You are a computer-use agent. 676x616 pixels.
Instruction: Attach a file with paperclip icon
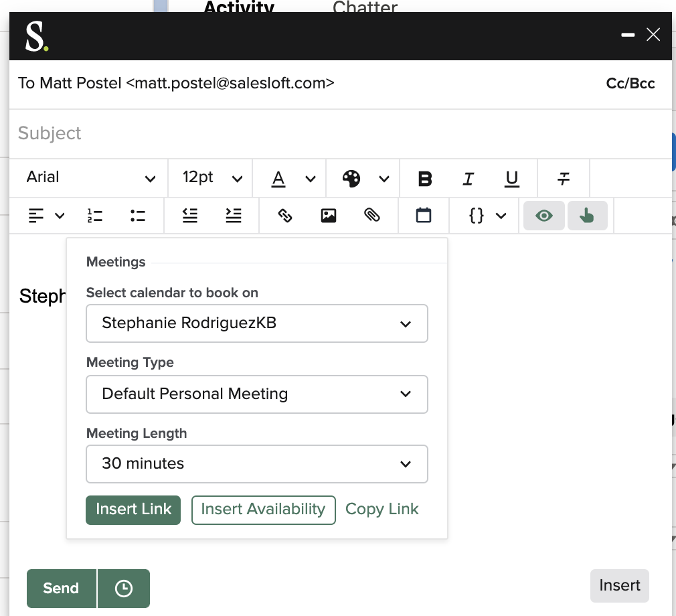click(x=371, y=215)
